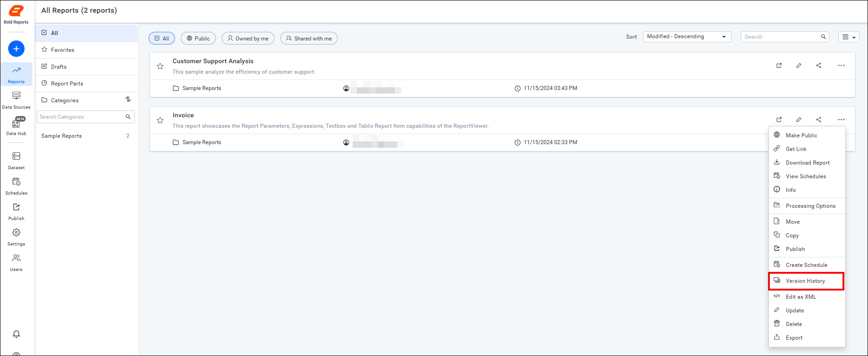
Task: Open Invoice report in new tab icon
Action: click(x=779, y=120)
